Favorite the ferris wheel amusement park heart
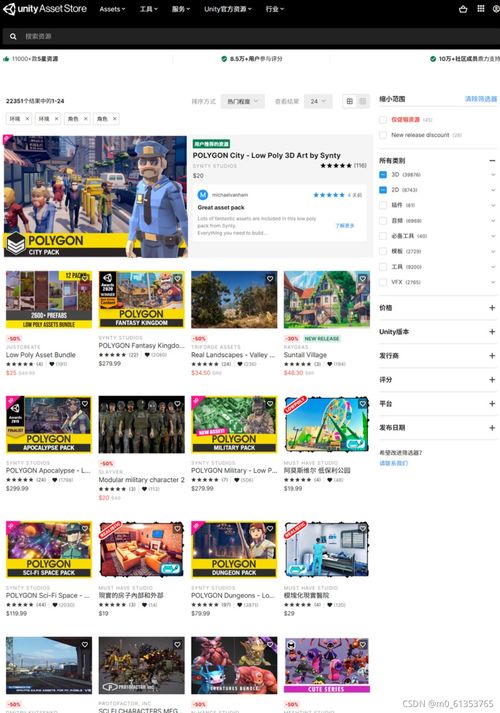Screen dimensions: 500x713 (x=363, y=403)
